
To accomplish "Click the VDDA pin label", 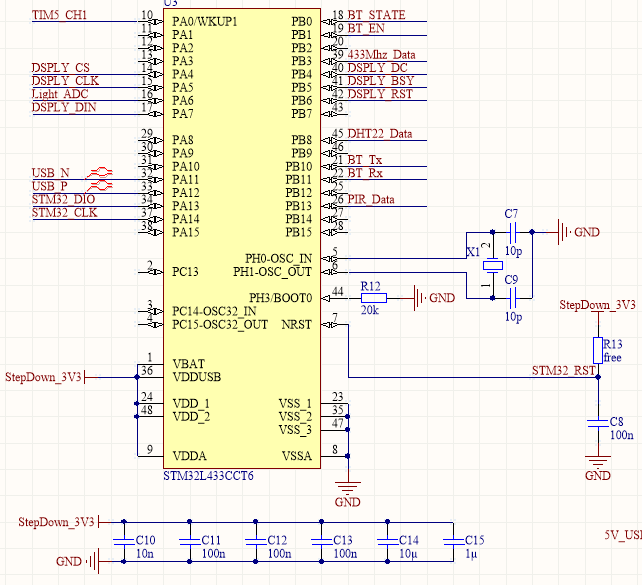I will (189, 456).
